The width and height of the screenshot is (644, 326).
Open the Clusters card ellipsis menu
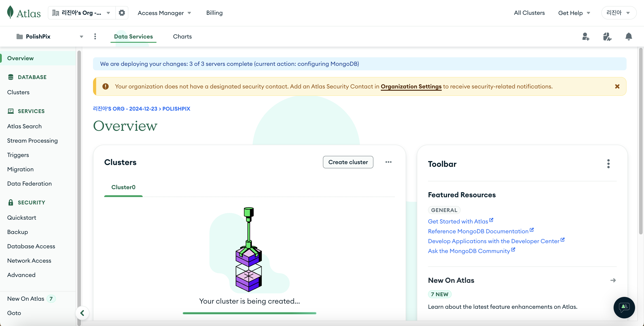coord(388,162)
